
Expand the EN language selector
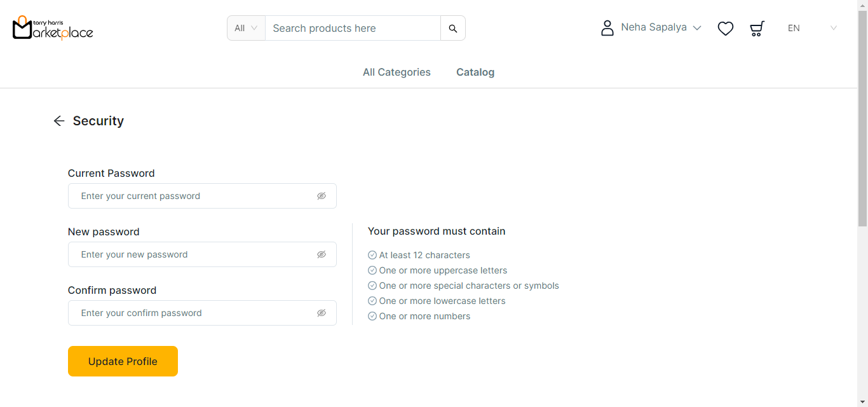[x=812, y=28]
